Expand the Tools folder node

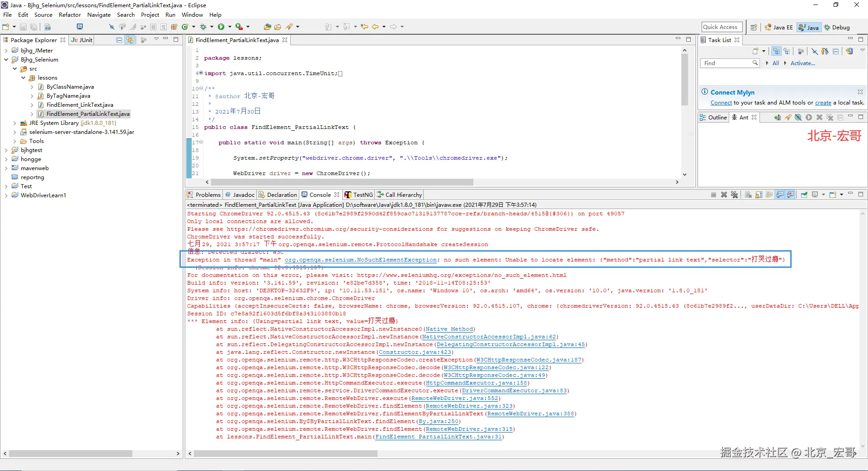tap(14, 141)
